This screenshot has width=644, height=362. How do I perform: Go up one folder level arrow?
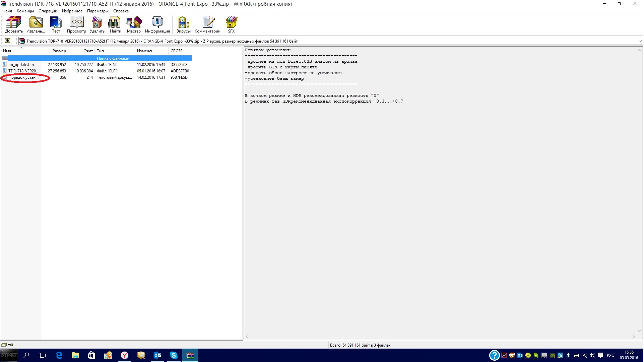pyautogui.click(x=7, y=41)
